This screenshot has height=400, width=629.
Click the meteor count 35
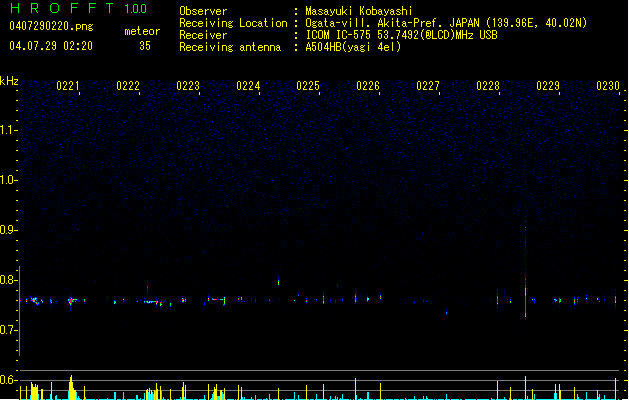145,46
